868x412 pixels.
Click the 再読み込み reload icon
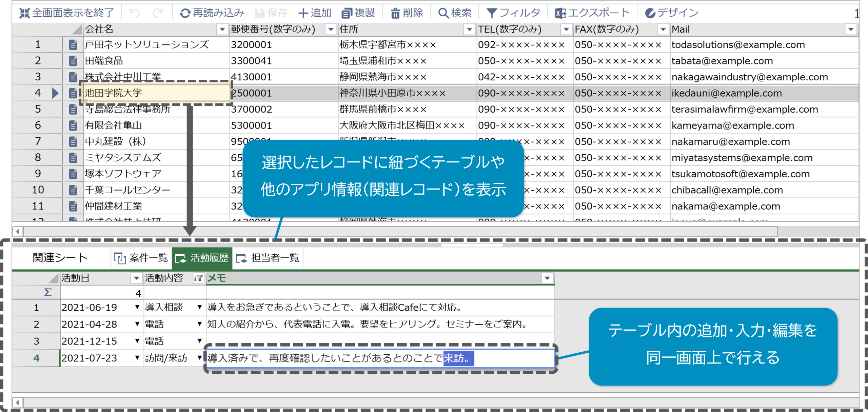click(x=185, y=13)
